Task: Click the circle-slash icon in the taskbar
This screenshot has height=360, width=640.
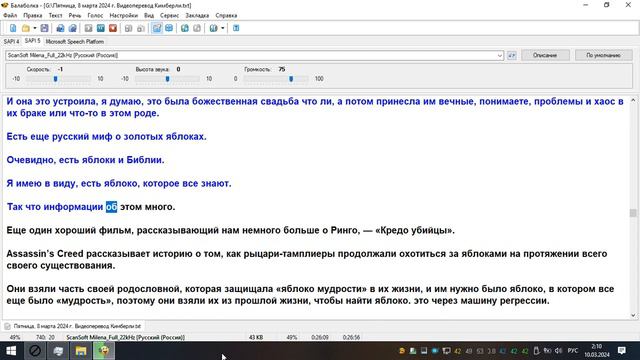Action: click(35, 351)
